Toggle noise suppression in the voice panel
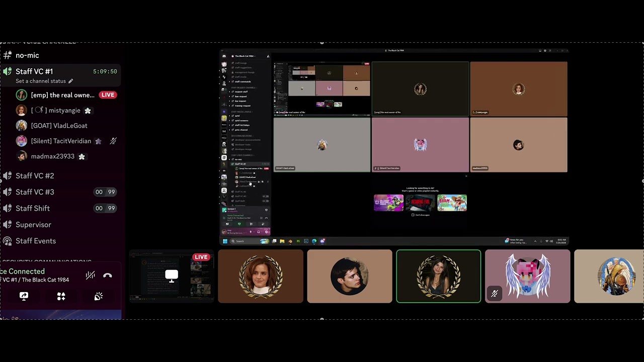644x362 pixels. [90, 275]
